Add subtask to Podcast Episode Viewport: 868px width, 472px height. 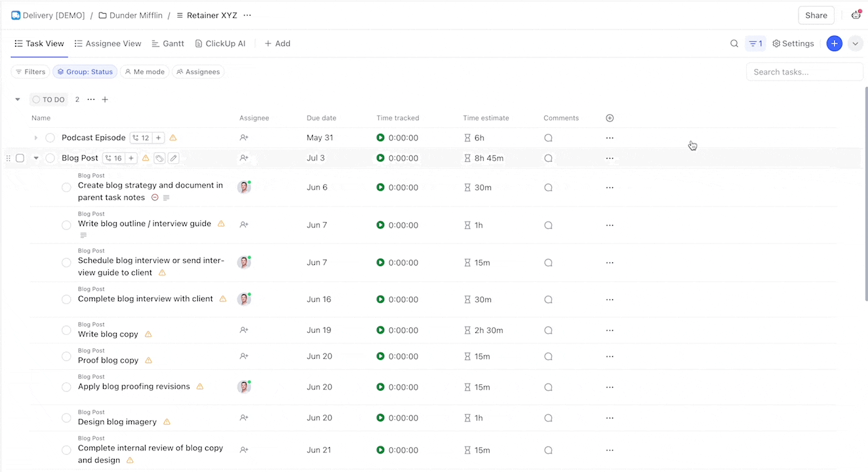point(159,138)
